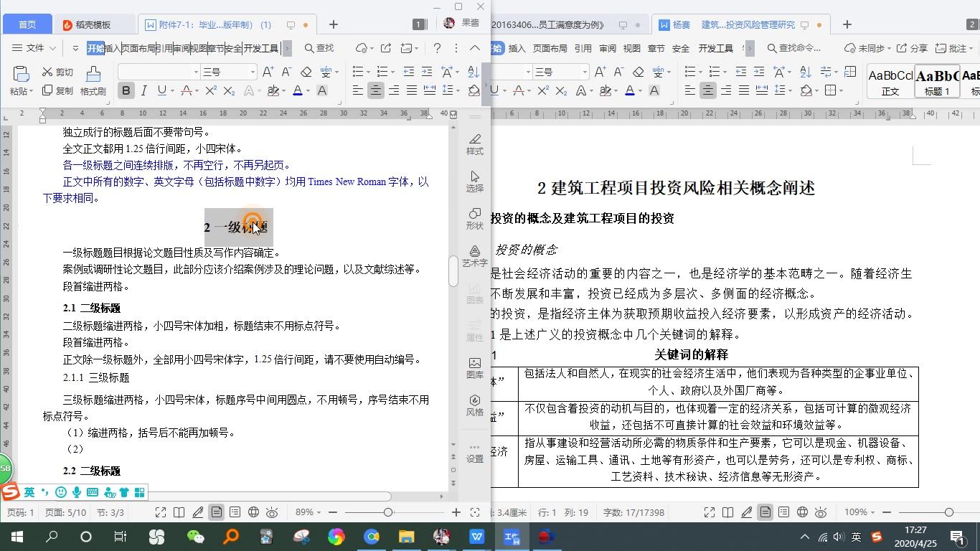The width and height of the screenshot is (980, 551).
Task: Open font name dropdown in left window
Action: tap(196, 72)
